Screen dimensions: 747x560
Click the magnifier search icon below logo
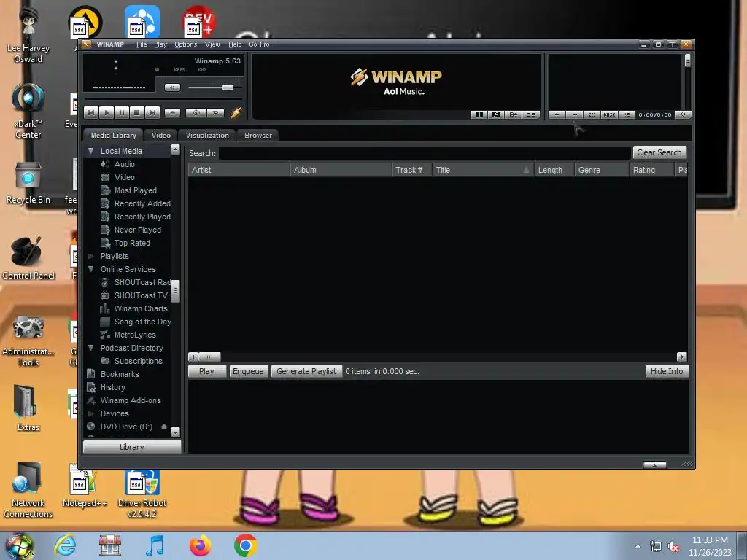click(496, 114)
